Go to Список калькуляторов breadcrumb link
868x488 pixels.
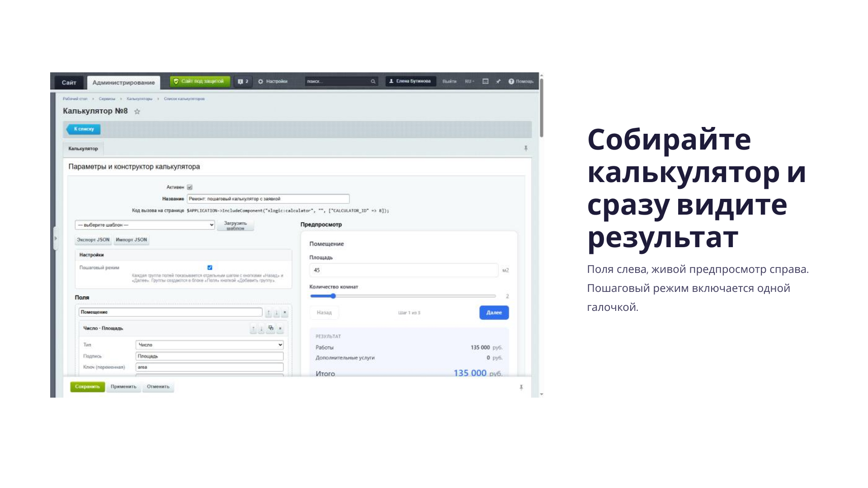[x=184, y=99]
